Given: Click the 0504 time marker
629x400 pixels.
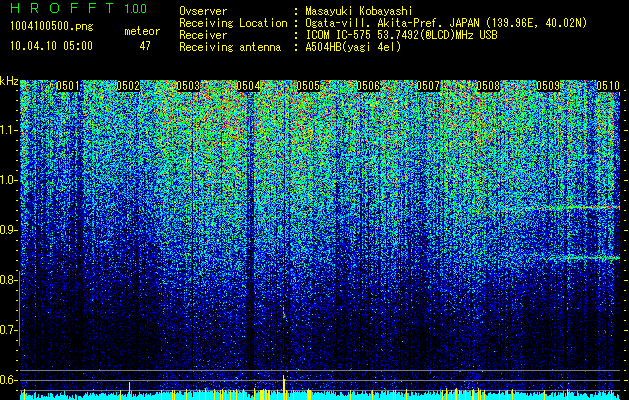Looking at the screenshot, I should [x=248, y=86].
